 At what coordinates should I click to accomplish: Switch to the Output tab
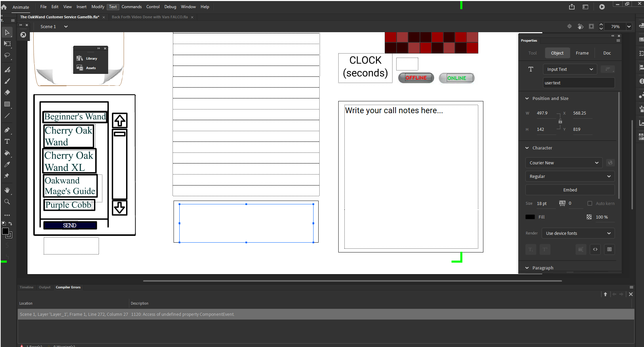pyautogui.click(x=45, y=287)
